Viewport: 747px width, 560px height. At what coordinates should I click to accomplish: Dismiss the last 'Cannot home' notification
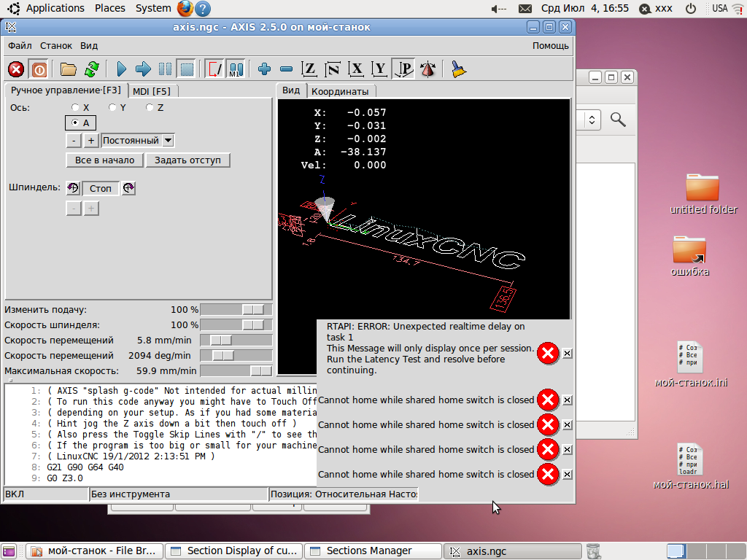[x=567, y=474]
